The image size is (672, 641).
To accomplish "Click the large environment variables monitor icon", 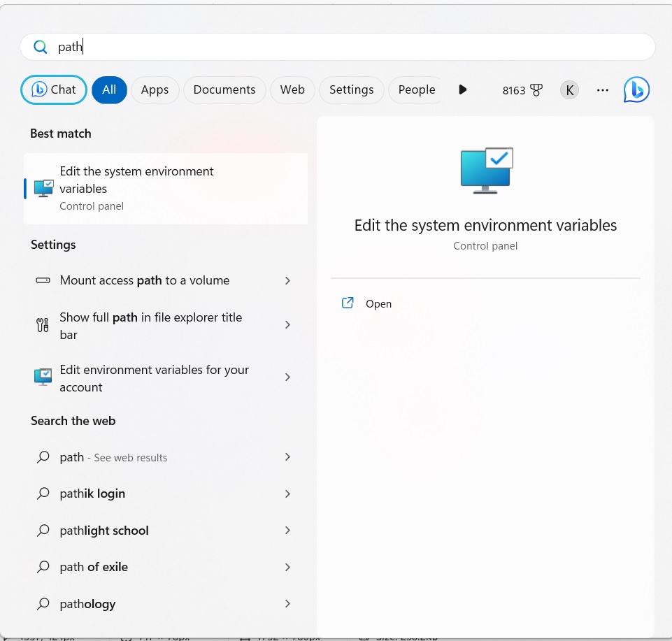I will (x=487, y=171).
